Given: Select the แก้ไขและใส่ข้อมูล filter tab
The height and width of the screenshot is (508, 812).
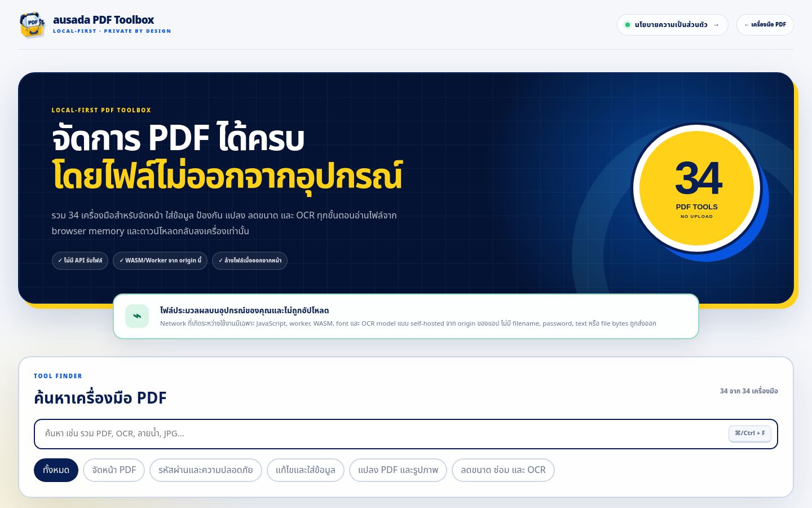Looking at the screenshot, I should [306, 470].
